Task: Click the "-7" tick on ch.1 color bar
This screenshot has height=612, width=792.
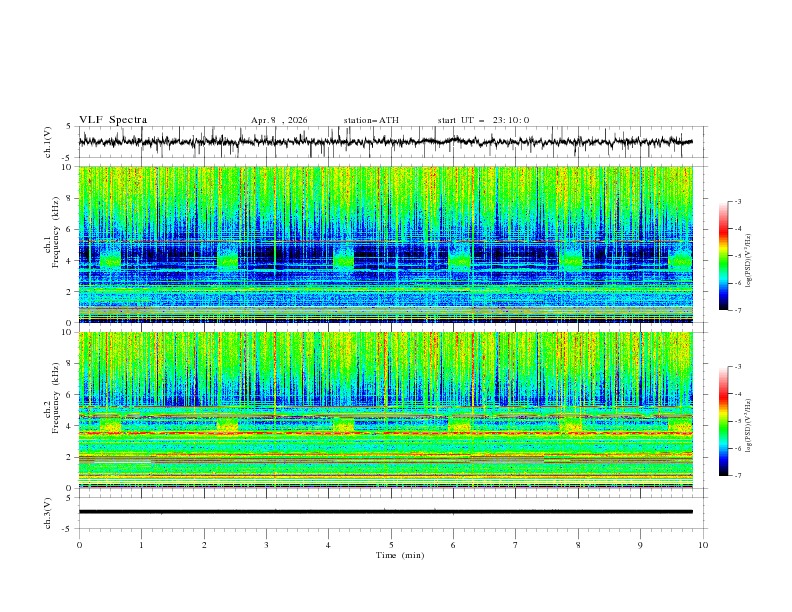Action: tap(737, 310)
